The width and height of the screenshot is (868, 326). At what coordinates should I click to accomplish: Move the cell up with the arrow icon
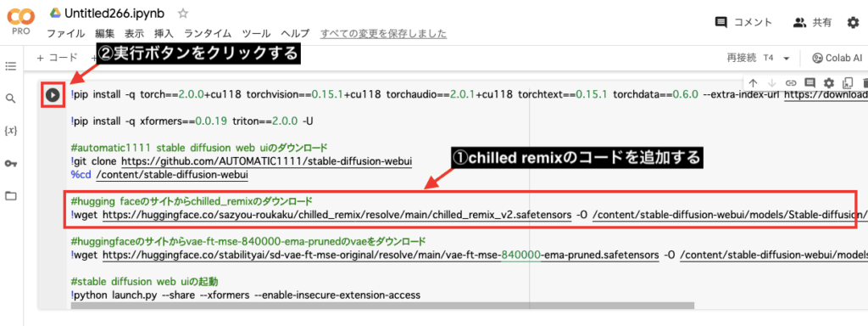tap(753, 83)
